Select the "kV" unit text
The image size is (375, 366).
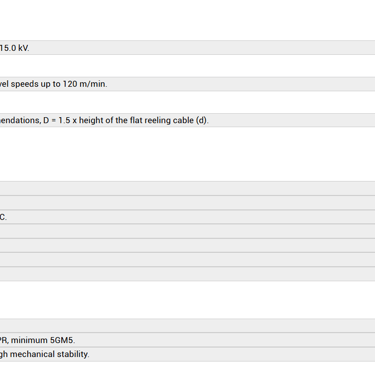pos(23,48)
